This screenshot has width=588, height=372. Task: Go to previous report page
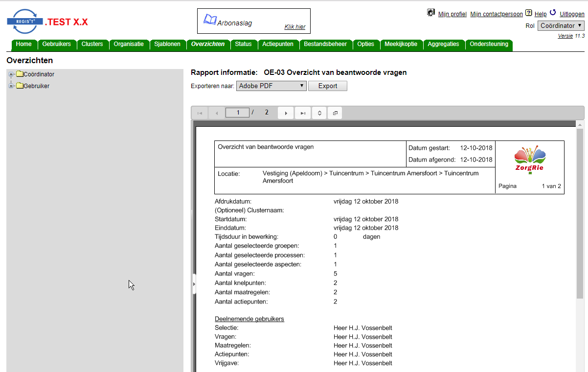(x=217, y=113)
